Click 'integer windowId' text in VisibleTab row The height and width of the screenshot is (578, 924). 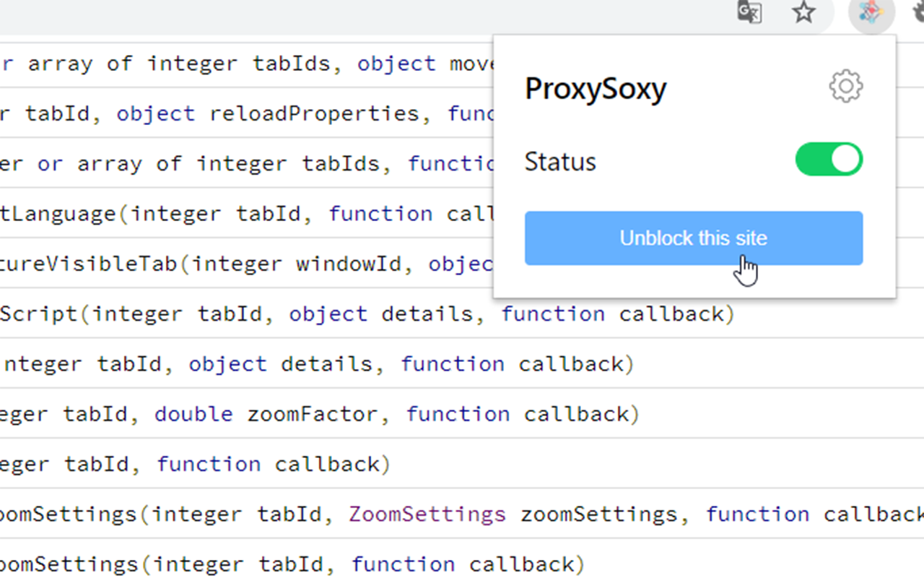pyautogui.click(x=296, y=264)
